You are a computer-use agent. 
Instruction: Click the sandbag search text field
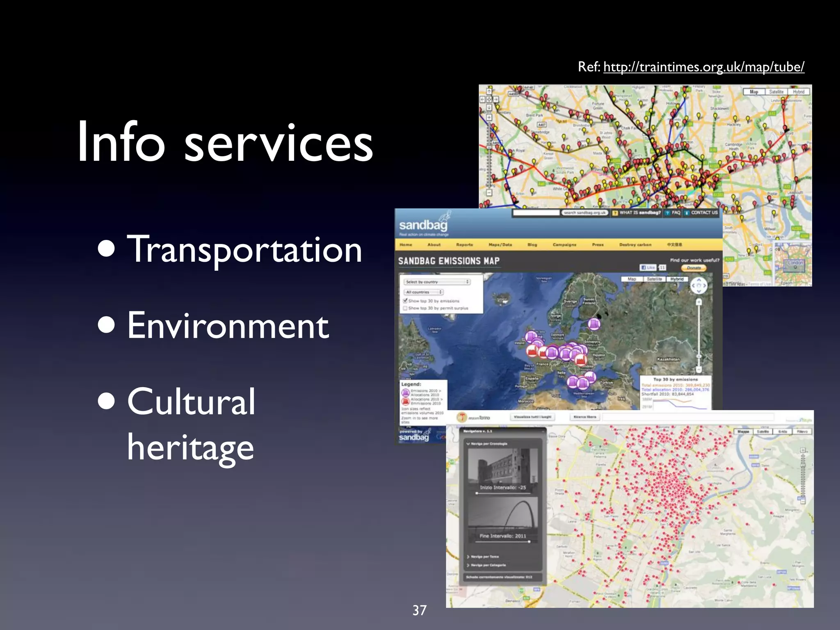[536, 212]
